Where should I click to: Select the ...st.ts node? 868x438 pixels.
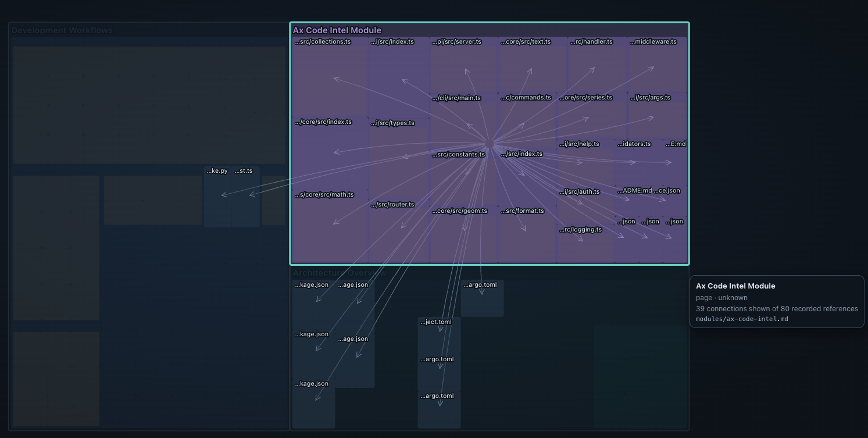point(245,197)
